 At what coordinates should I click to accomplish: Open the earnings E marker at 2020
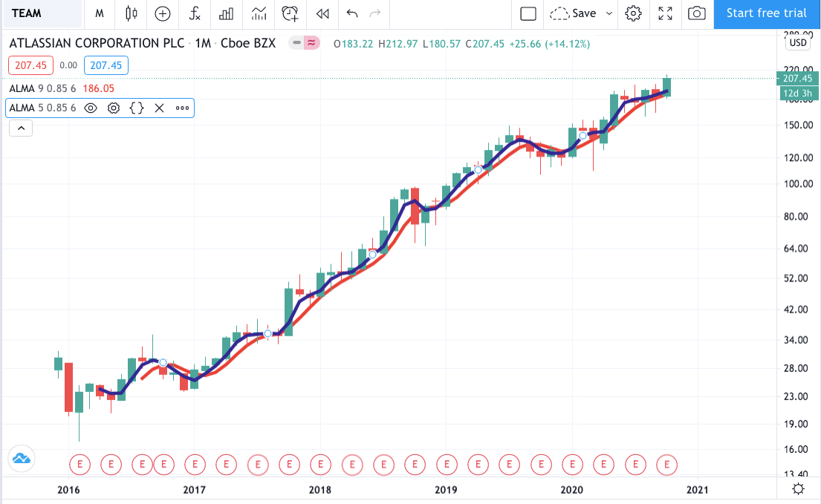click(x=572, y=464)
